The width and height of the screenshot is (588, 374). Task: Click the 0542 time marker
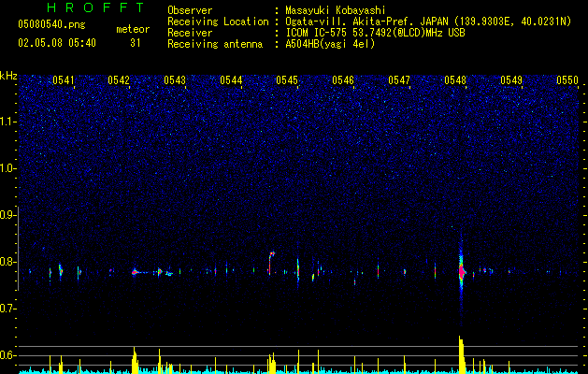119,80
